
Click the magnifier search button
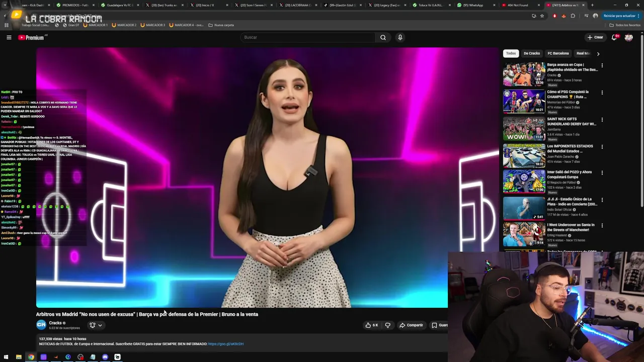click(x=383, y=37)
